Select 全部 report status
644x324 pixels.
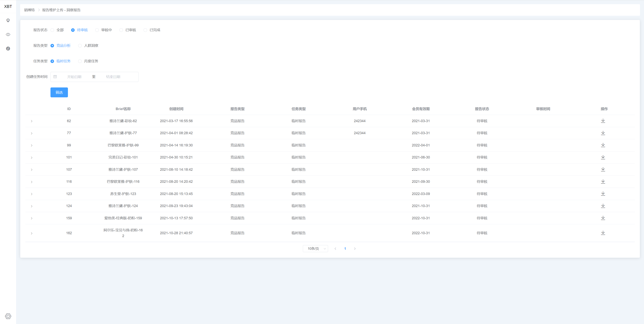(57, 30)
